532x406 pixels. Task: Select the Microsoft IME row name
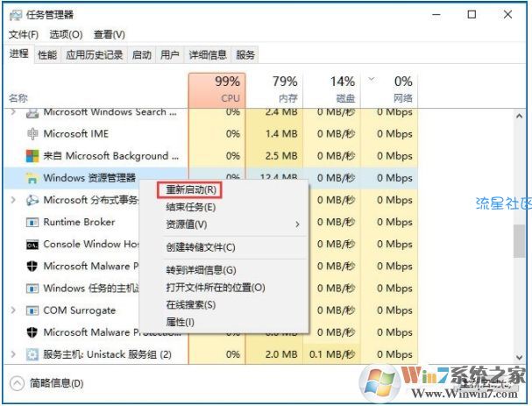(x=76, y=134)
